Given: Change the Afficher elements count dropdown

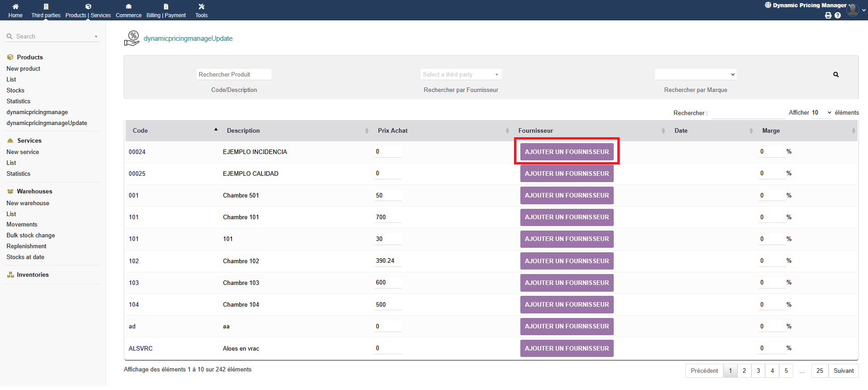Looking at the screenshot, I should click(x=821, y=113).
